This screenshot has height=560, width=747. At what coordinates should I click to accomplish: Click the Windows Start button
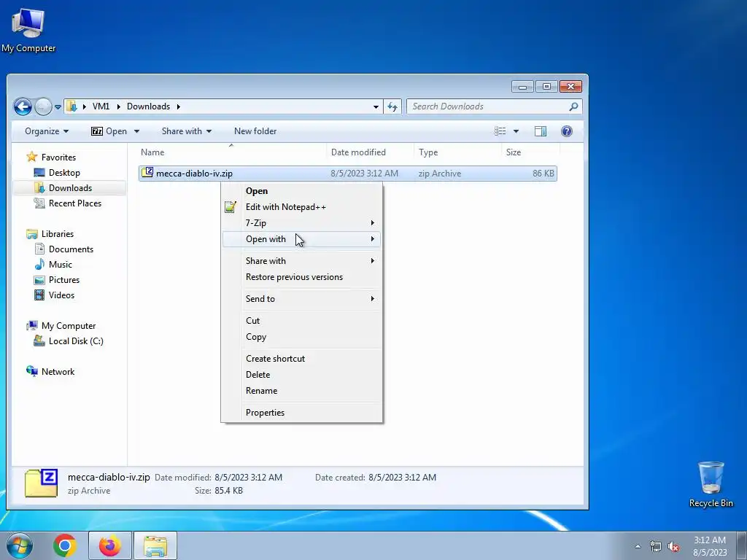pos(20,545)
